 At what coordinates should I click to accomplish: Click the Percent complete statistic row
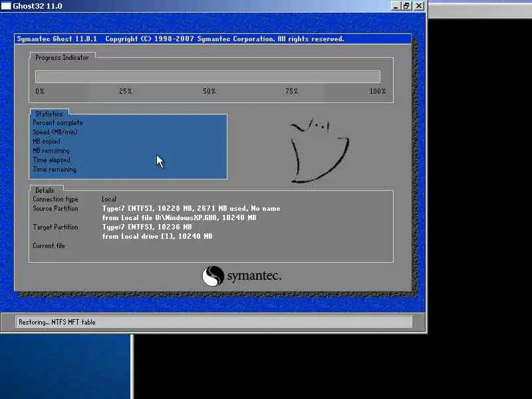coord(58,123)
